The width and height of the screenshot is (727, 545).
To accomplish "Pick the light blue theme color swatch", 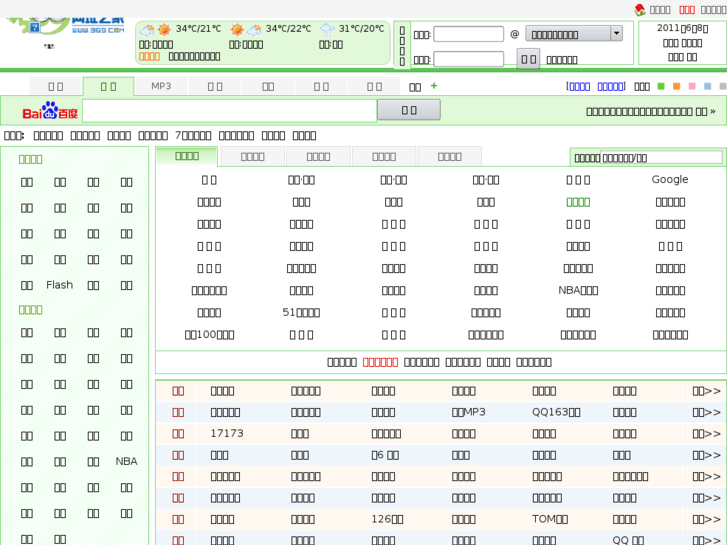I will click(707, 86).
